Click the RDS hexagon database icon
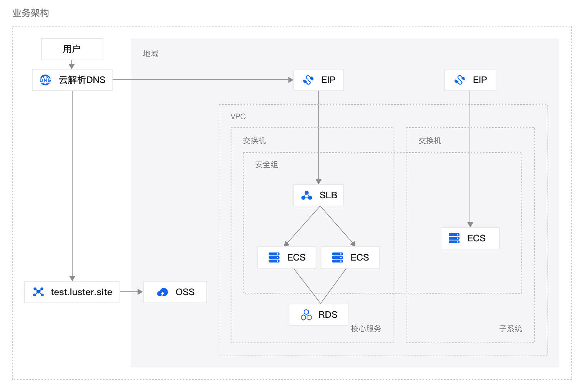Screen dimensions: 584x392 (306, 315)
